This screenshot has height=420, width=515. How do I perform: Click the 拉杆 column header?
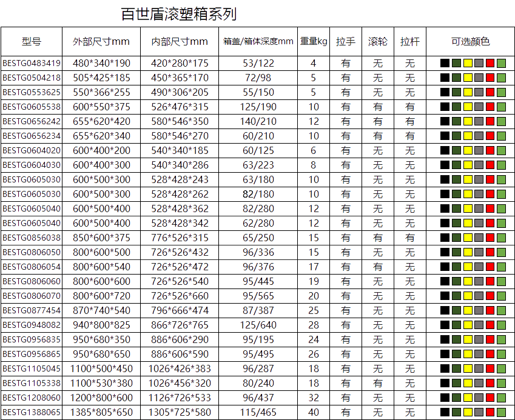click(410, 42)
